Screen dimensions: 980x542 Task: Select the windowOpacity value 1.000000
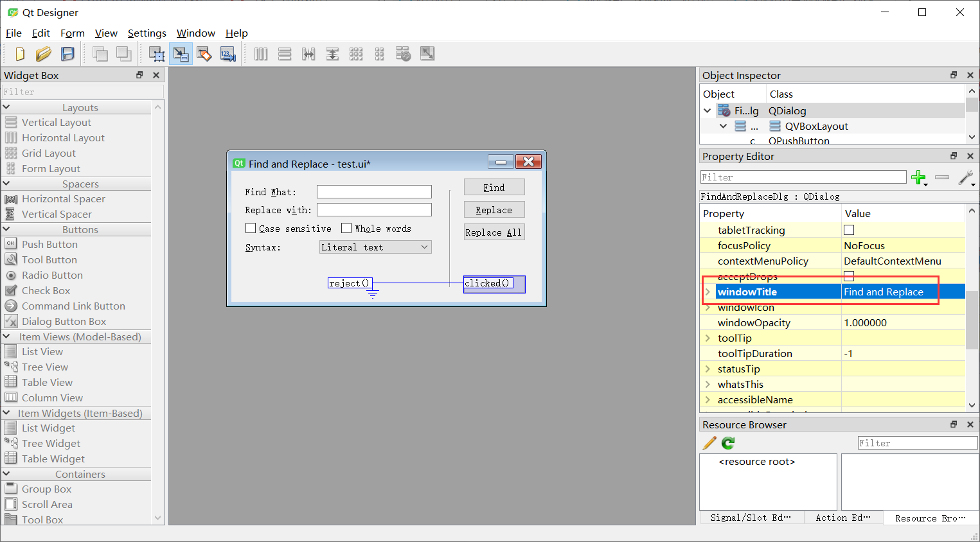(865, 322)
